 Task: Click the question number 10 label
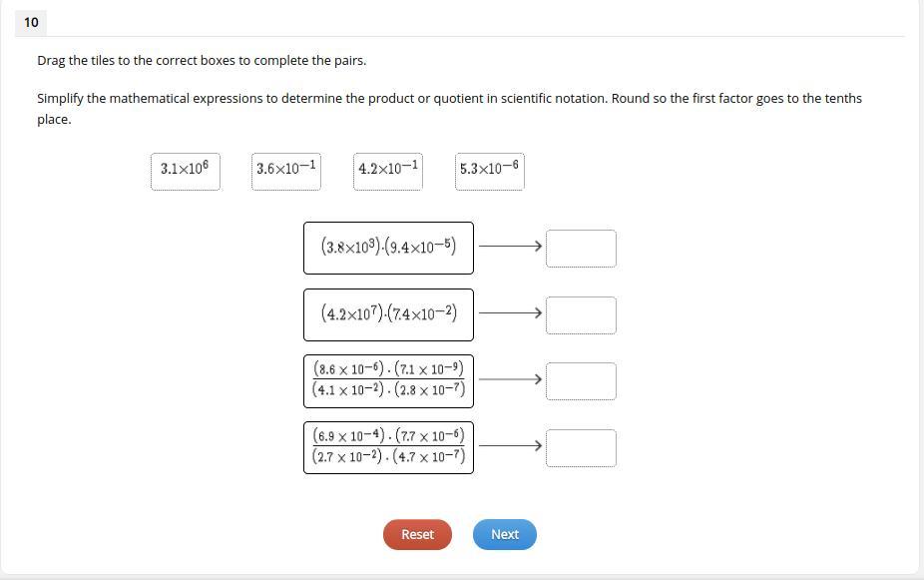pyautogui.click(x=31, y=22)
